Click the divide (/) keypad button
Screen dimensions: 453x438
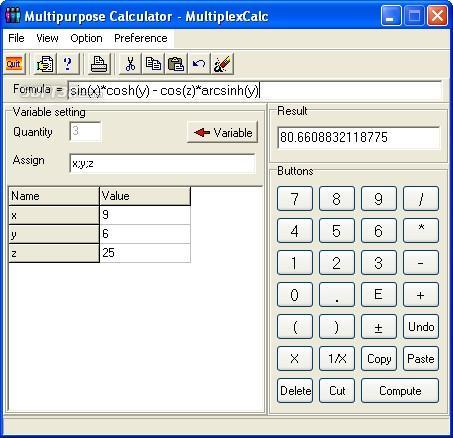coord(421,199)
